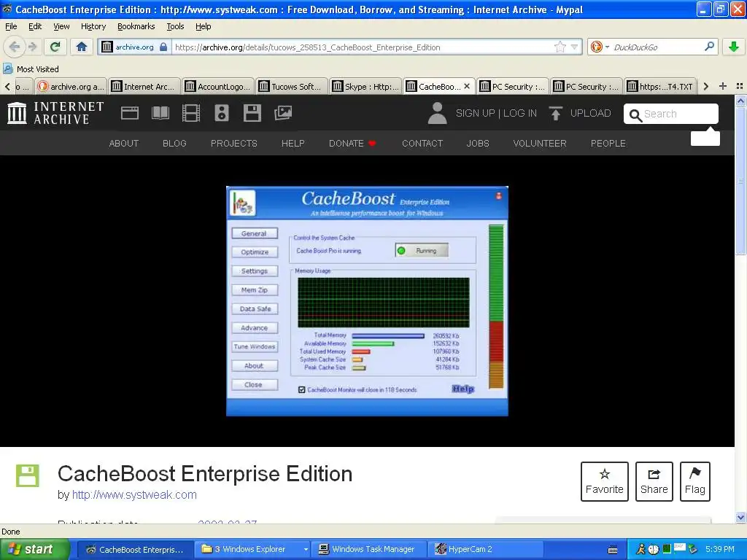Switch to the AccountLogo... tab
Screen dimensions: 747x560
pyautogui.click(x=217, y=86)
